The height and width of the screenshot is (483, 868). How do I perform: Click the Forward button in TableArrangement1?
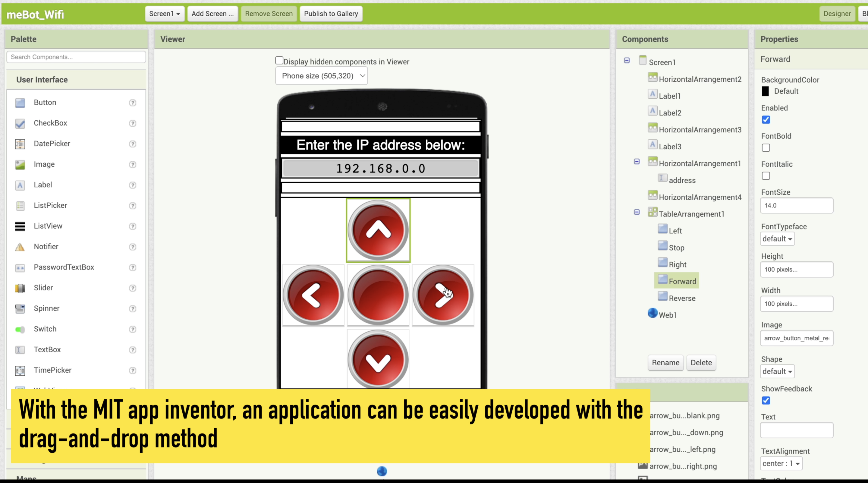(683, 281)
